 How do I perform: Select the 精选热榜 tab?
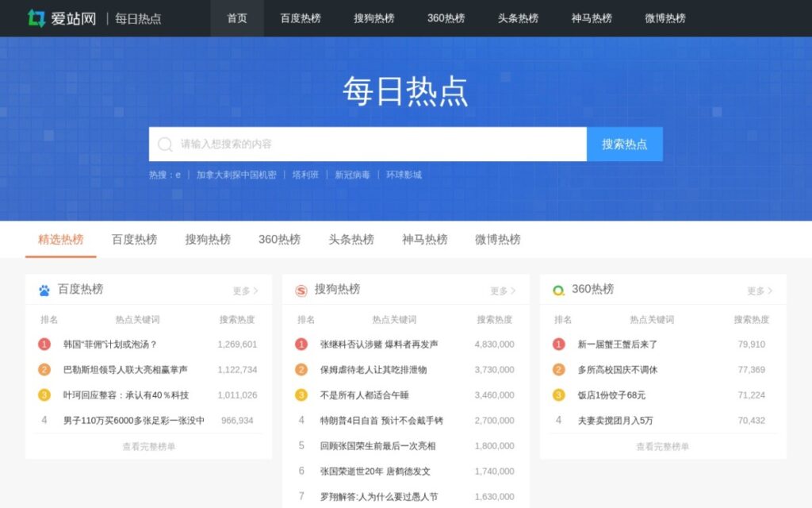tap(61, 240)
